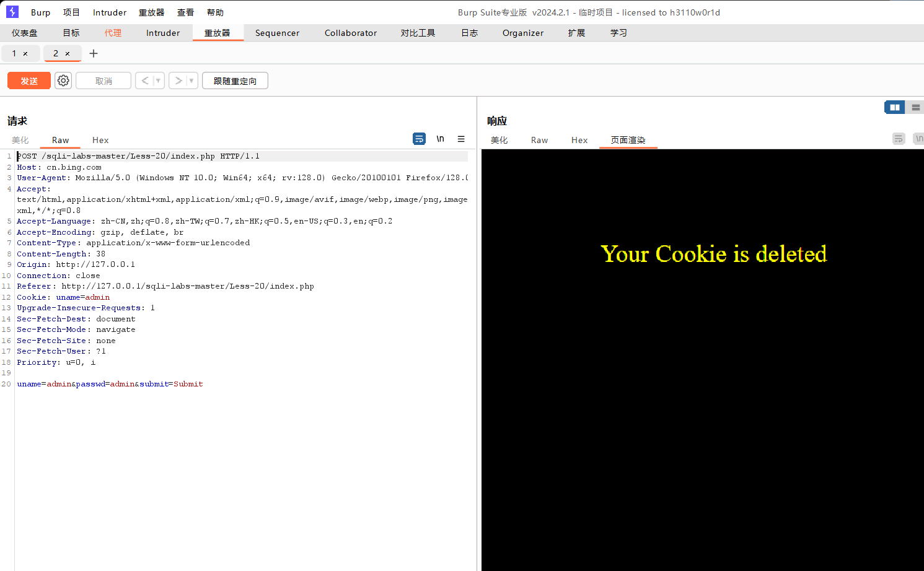Click the Host: cn.bing.com header
Viewport: 924px width, 571px height.
pos(59,167)
